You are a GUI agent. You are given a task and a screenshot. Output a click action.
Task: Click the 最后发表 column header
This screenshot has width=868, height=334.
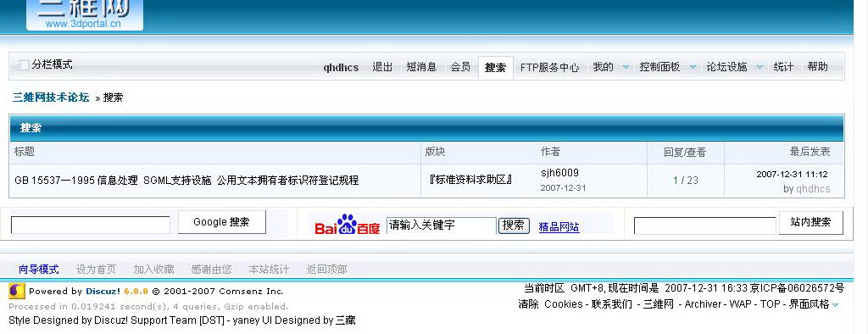click(810, 152)
